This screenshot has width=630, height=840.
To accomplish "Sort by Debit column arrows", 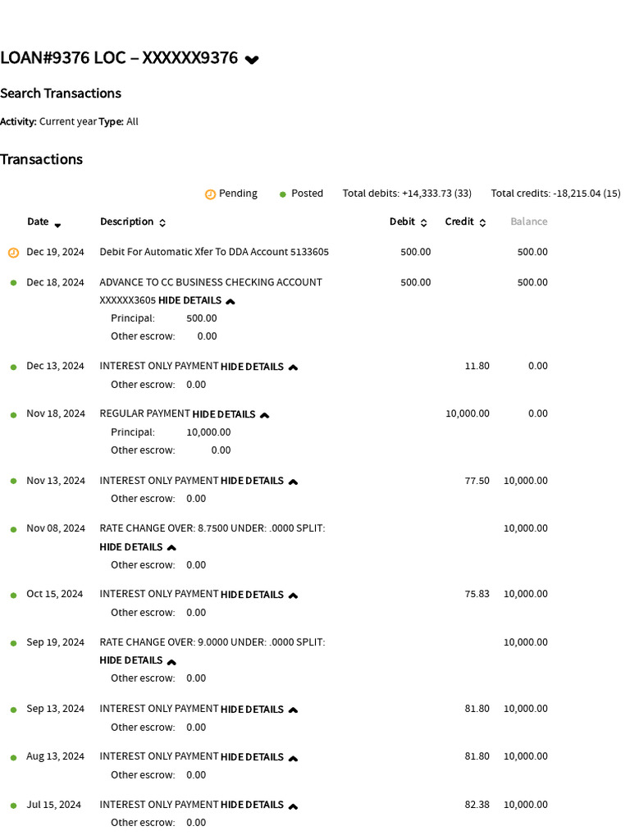I will 424,223.
